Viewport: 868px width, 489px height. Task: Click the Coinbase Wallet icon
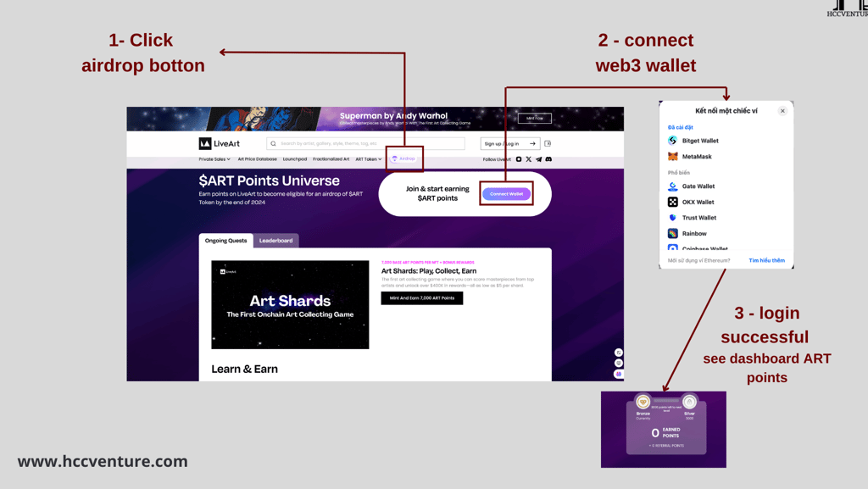(x=672, y=247)
